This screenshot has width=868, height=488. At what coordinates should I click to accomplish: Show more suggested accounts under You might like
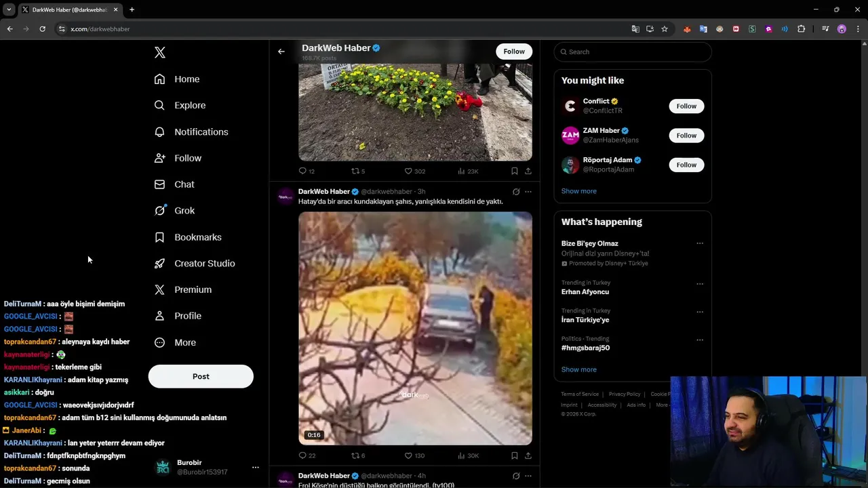578,191
